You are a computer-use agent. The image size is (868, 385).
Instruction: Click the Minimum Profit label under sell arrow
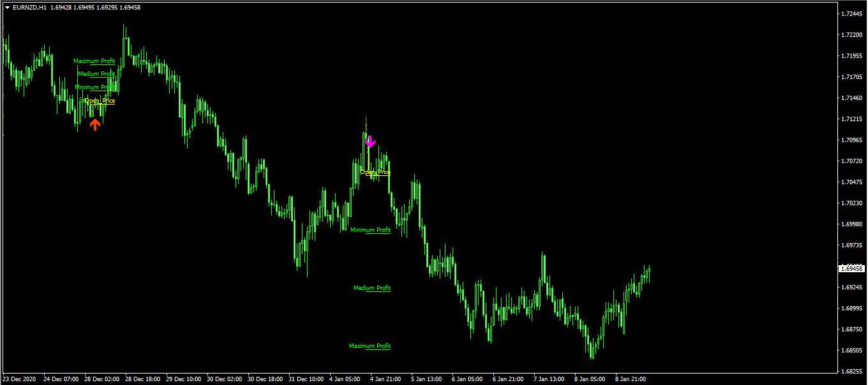[x=370, y=229]
